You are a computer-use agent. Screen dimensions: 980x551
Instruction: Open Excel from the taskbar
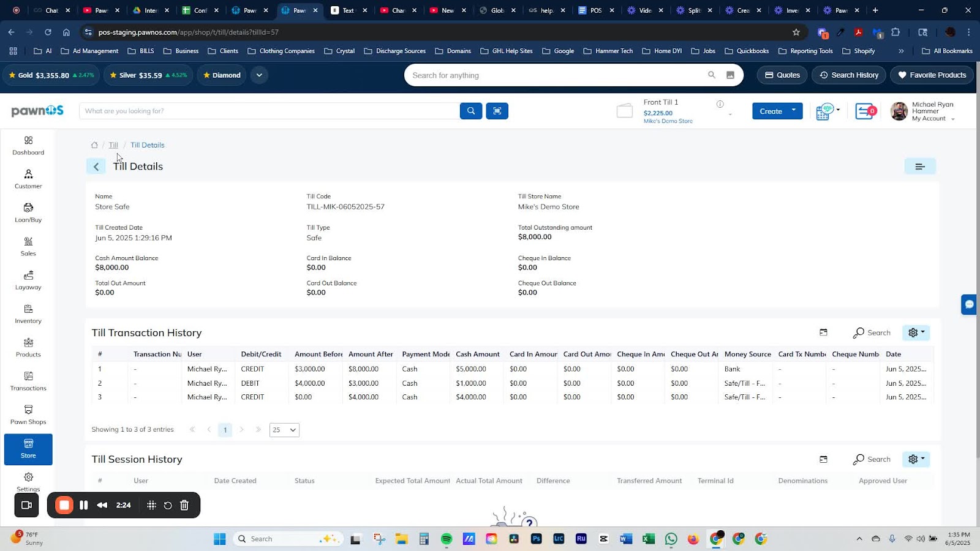pos(649,539)
